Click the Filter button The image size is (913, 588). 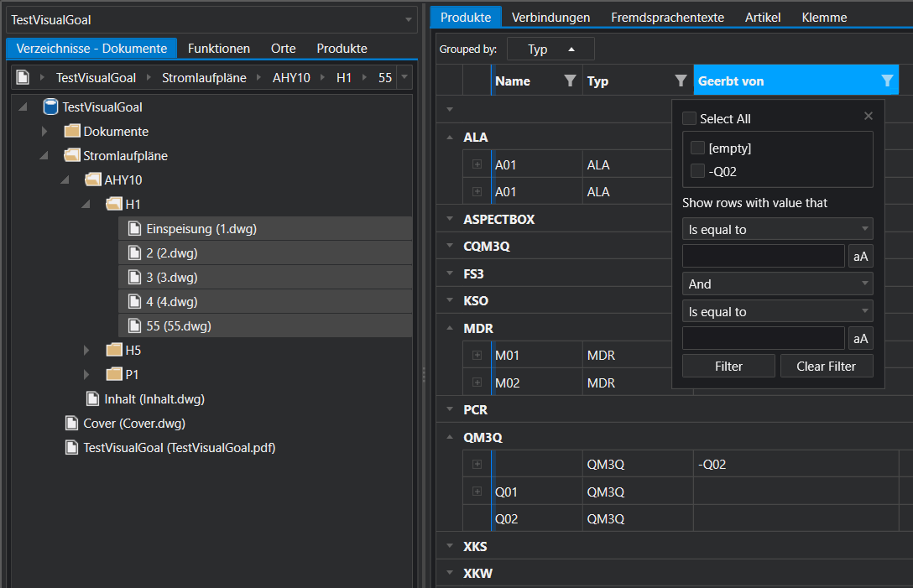(728, 367)
